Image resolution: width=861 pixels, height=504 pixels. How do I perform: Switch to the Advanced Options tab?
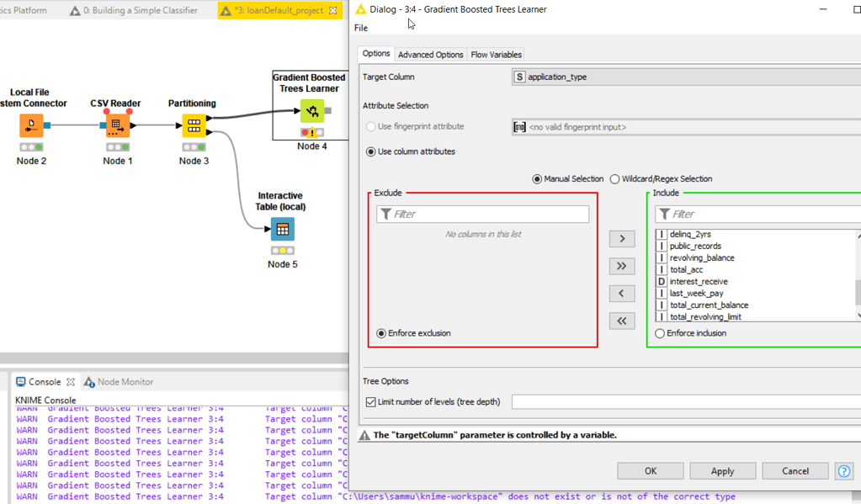coord(430,53)
